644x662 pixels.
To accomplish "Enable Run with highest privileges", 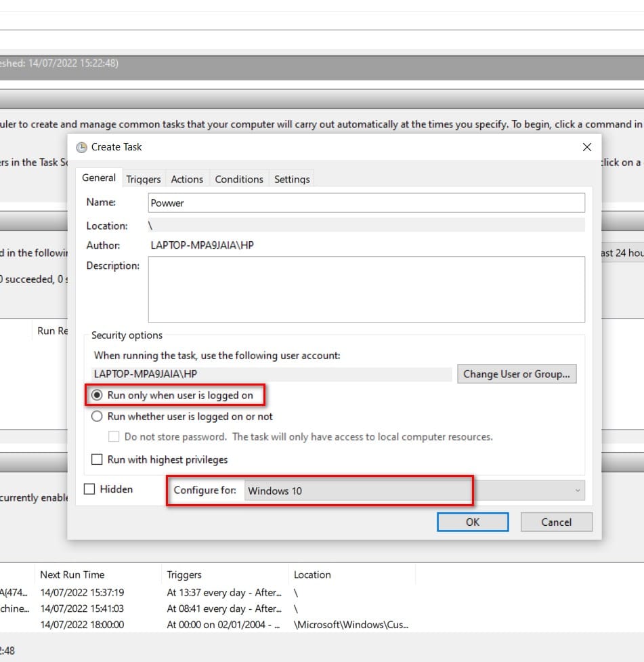I will [97, 459].
